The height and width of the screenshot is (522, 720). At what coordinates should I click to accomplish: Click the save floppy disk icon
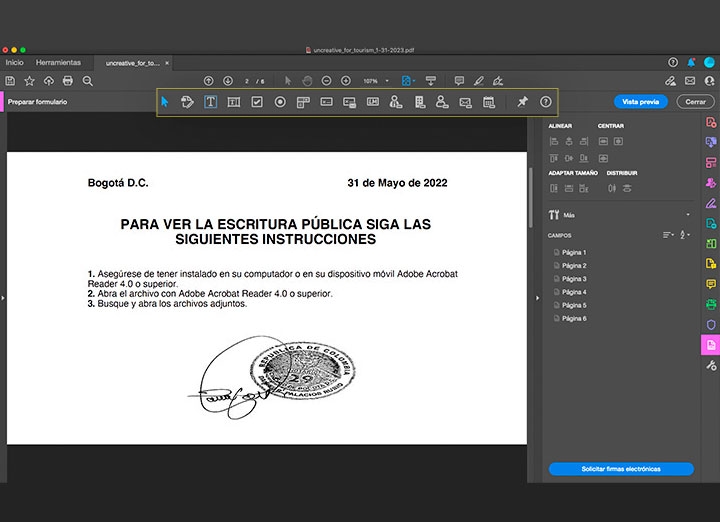[x=10, y=80]
